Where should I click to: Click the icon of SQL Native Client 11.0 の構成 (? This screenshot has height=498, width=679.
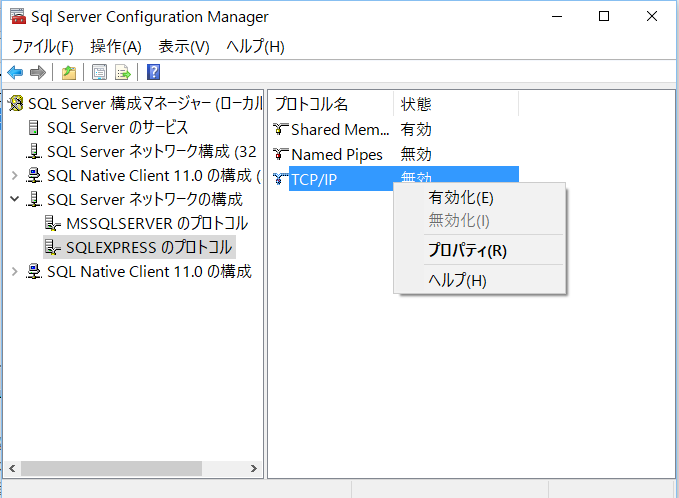(x=34, y=175)
